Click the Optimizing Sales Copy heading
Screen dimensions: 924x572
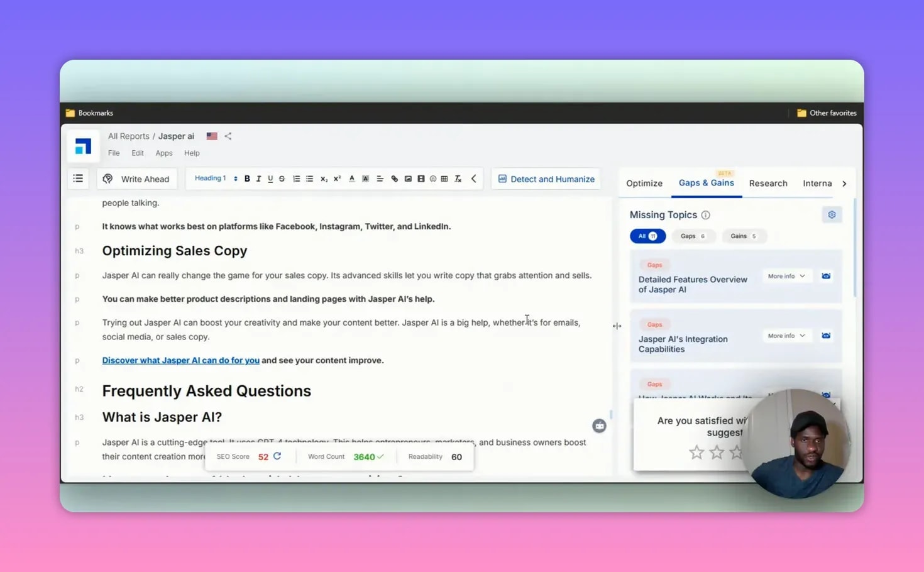click(175, 251)
